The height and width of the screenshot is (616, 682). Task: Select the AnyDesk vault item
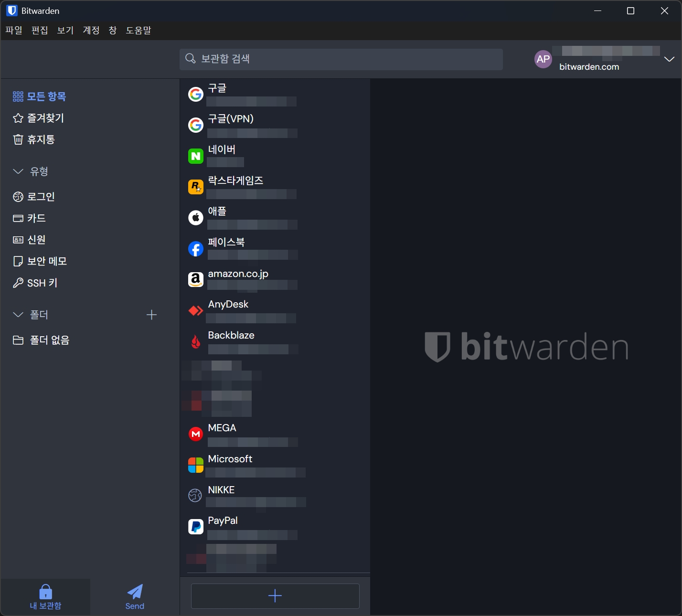click(x=275, y=311)
